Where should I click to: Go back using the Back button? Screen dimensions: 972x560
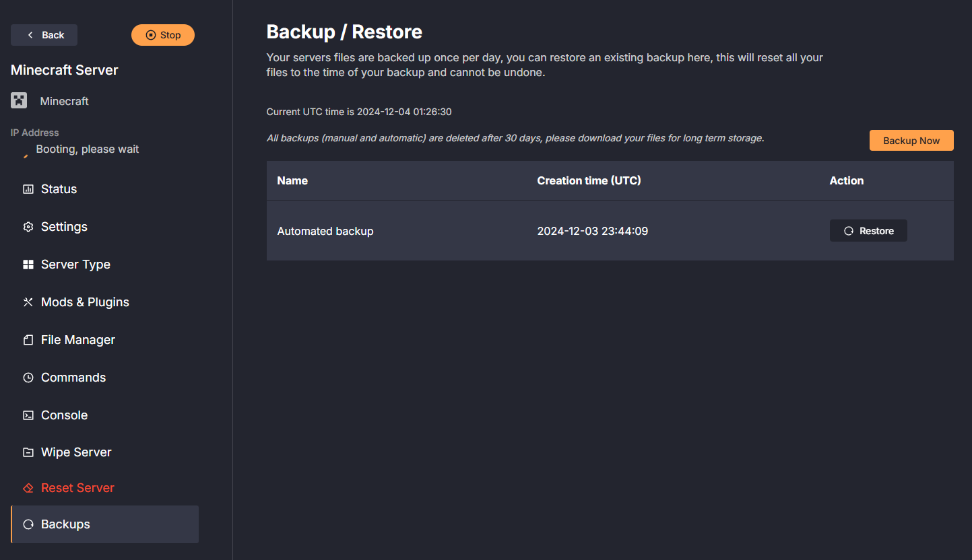pyautogui.click(x=44, y=34)
